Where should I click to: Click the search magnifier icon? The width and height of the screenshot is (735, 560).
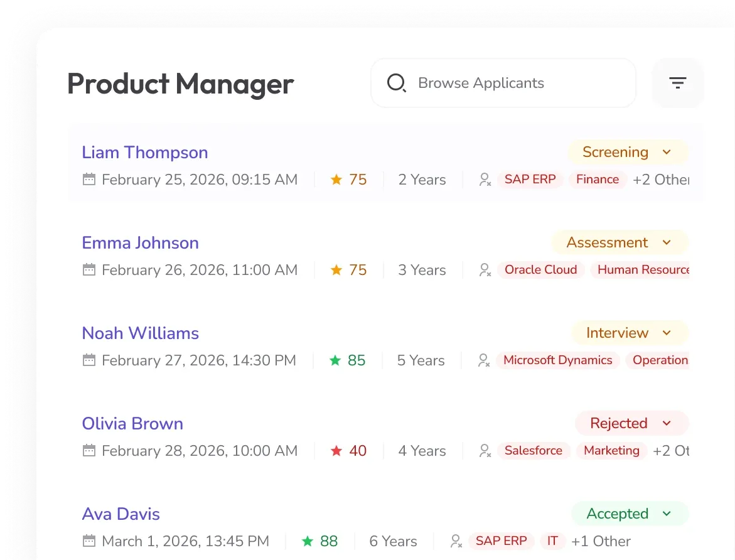[x=397, y=83]
